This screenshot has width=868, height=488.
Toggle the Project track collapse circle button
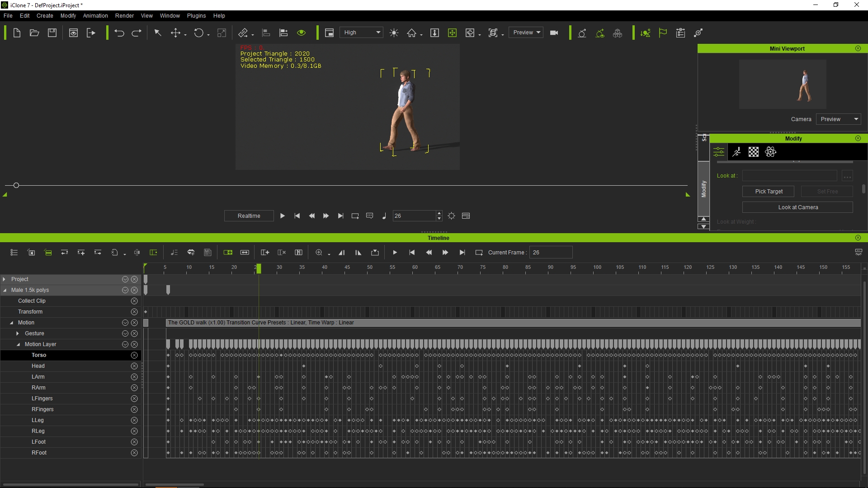[x=125, y=279]
